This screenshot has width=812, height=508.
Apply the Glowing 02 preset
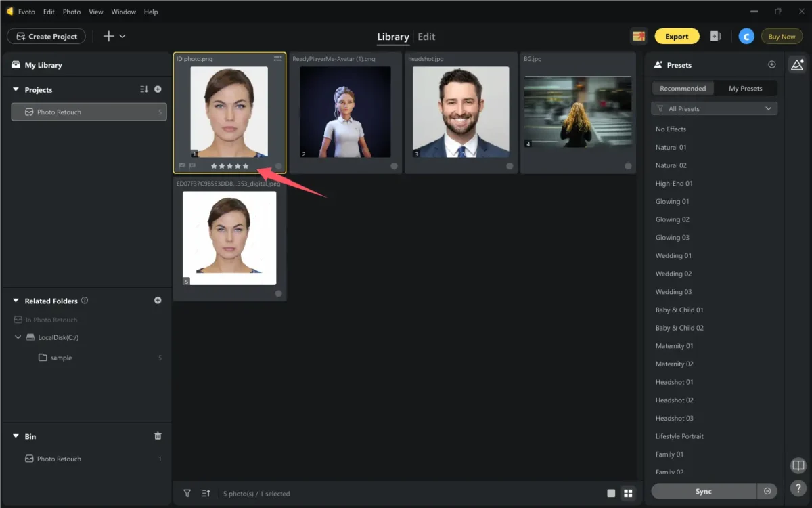coord(673,219)
